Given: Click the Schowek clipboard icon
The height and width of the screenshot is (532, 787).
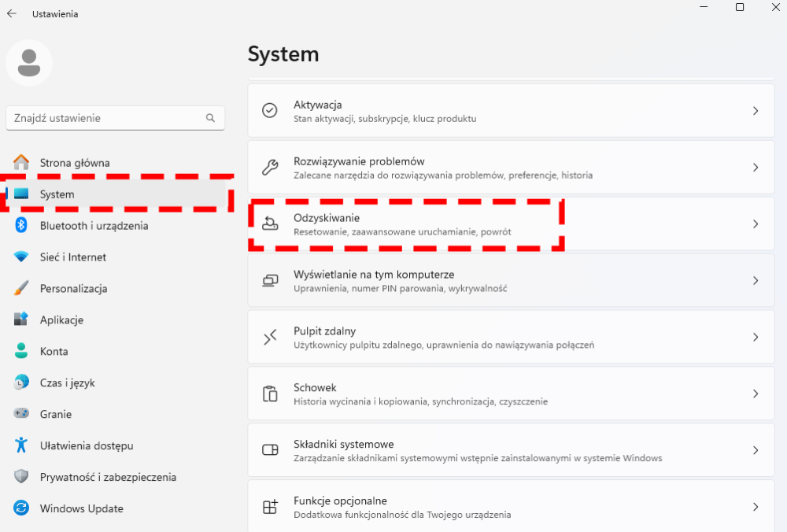Looking at the screenshot, I should point(270,393).
